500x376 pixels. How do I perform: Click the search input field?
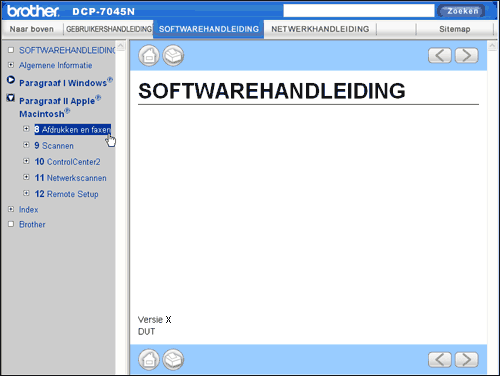(359, 11)
